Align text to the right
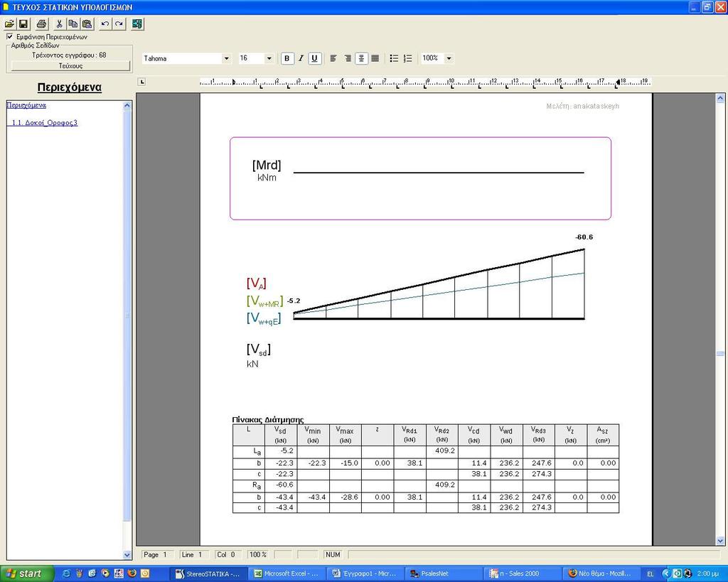Screen dimensions: 728x582 pos(347,58)
